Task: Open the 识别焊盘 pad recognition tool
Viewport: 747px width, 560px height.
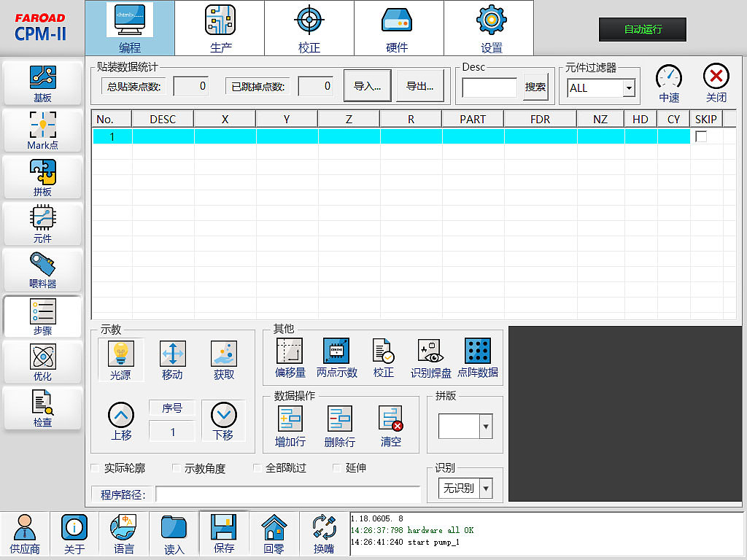Action: point(430,358)
